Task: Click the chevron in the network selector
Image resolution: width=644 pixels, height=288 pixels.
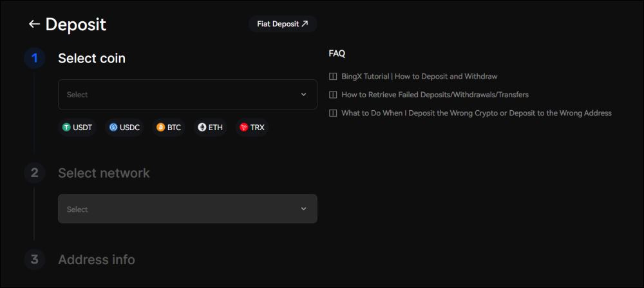Action: [304, 209]
